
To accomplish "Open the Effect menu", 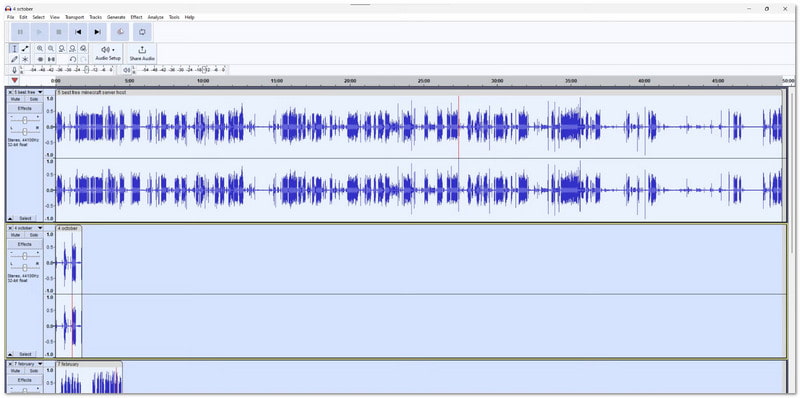I will click(x=136, y=17).
